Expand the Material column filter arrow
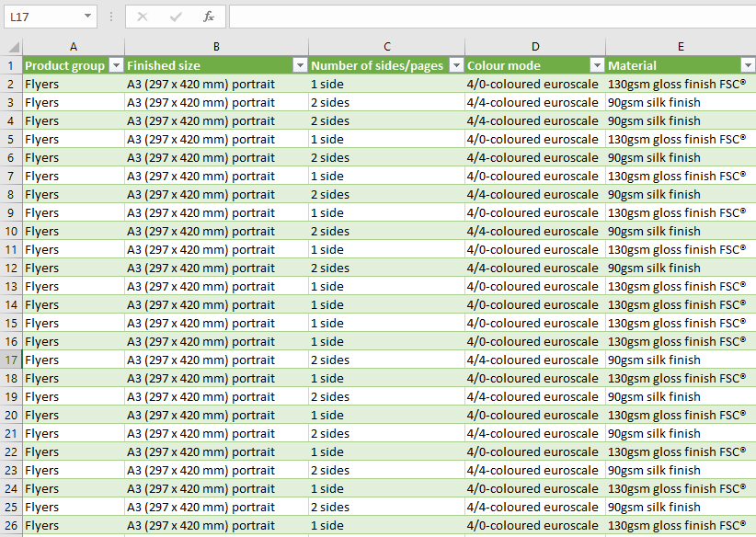The image size is (756, 537). coord(746,65)
